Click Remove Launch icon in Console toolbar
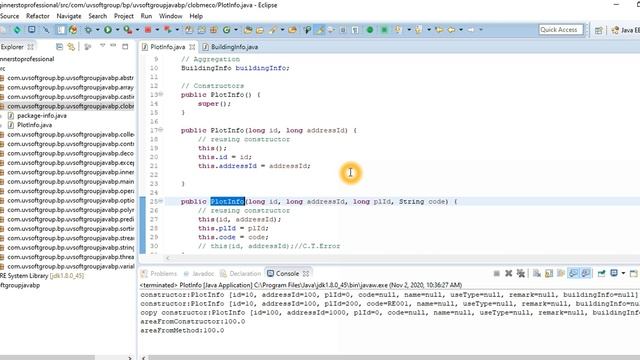 509,273
